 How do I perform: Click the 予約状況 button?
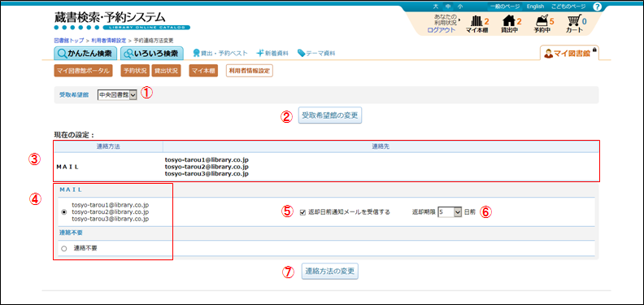[x=135, y=71]
